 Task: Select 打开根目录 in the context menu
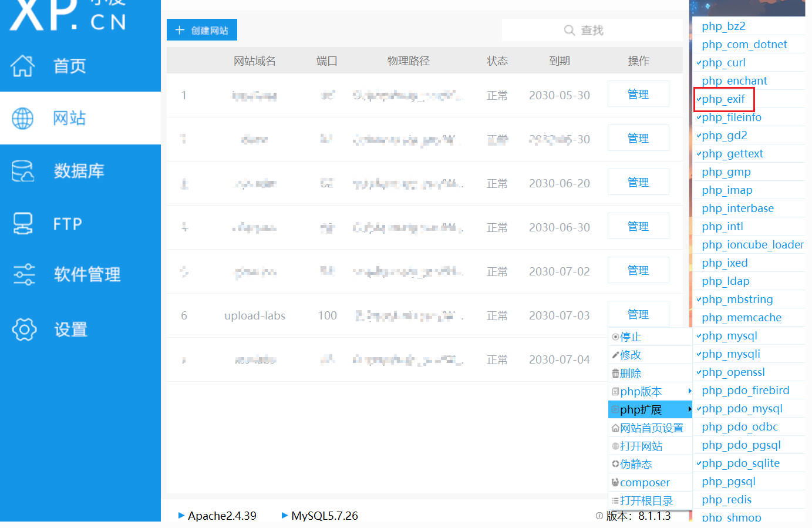point(646,501)
